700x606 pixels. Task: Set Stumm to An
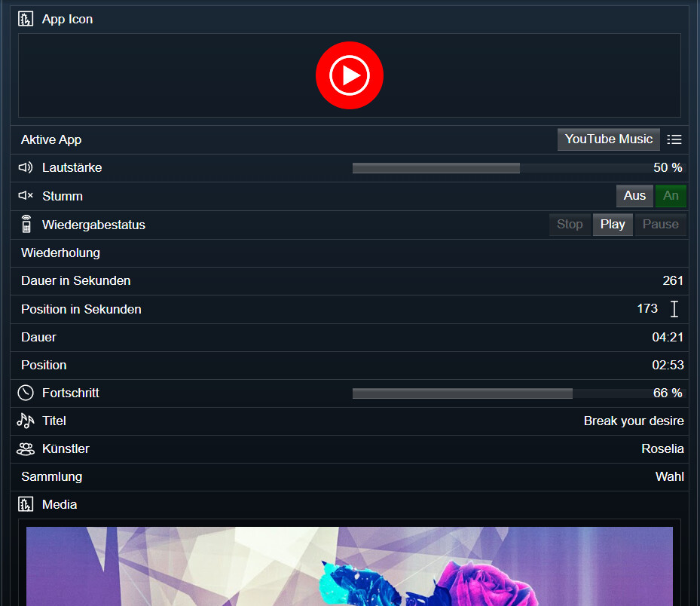point(671,196)
